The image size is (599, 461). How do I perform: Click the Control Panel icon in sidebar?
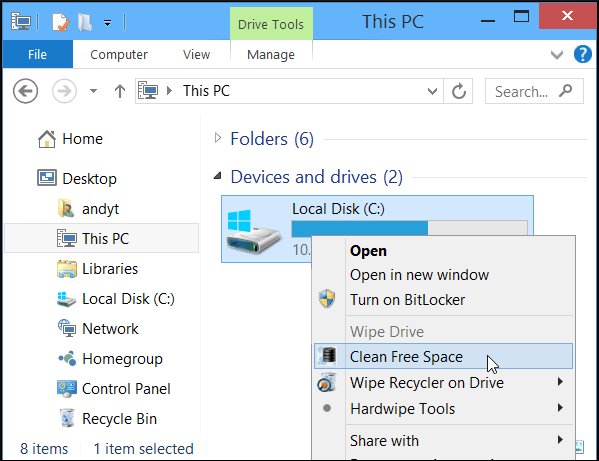[x=67, y=388]
